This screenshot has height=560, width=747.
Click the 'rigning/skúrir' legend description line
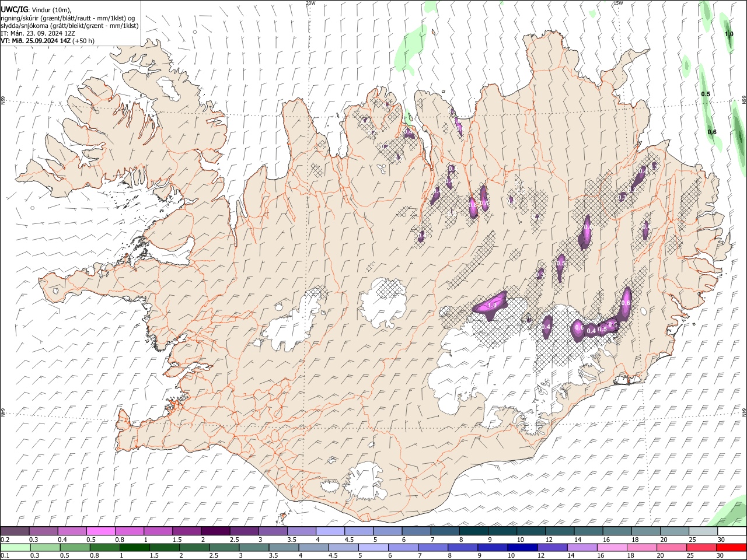coord(68,18)
